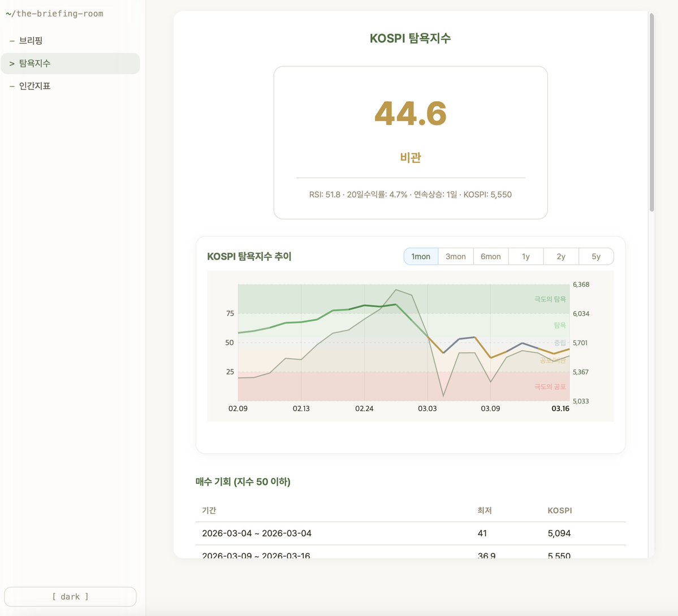Switch chart range to 5y
The height and width of the screenshot is (616, 678).
coord(596,256)
